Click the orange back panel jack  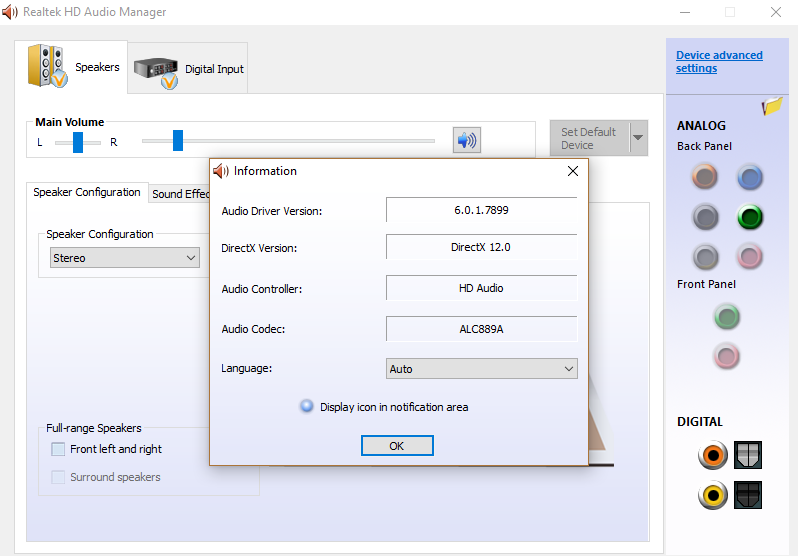pyautogui.click(x=705, y=177)
